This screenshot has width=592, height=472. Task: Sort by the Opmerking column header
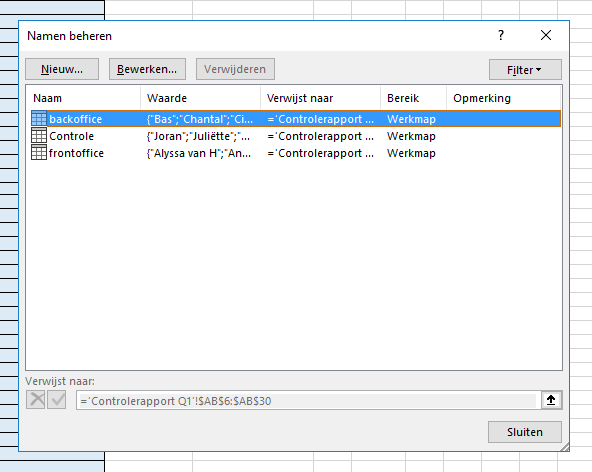[x=504, y=98]
